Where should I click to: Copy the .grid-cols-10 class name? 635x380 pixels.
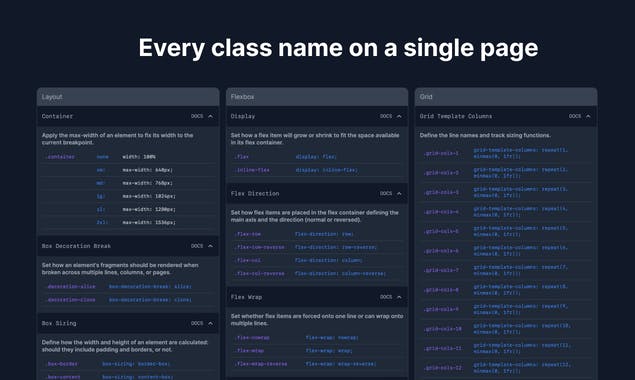(x=442, y=329)
